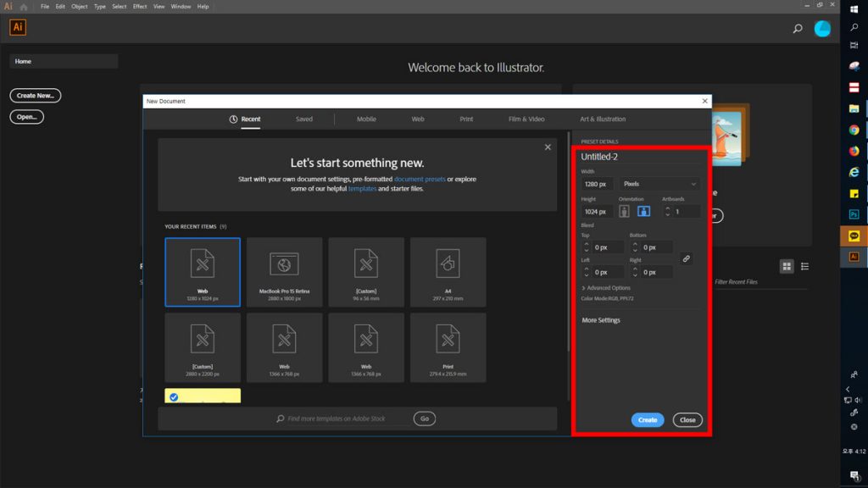Open the Object menu
The image size is (868, 488).
tap(79, 7)
